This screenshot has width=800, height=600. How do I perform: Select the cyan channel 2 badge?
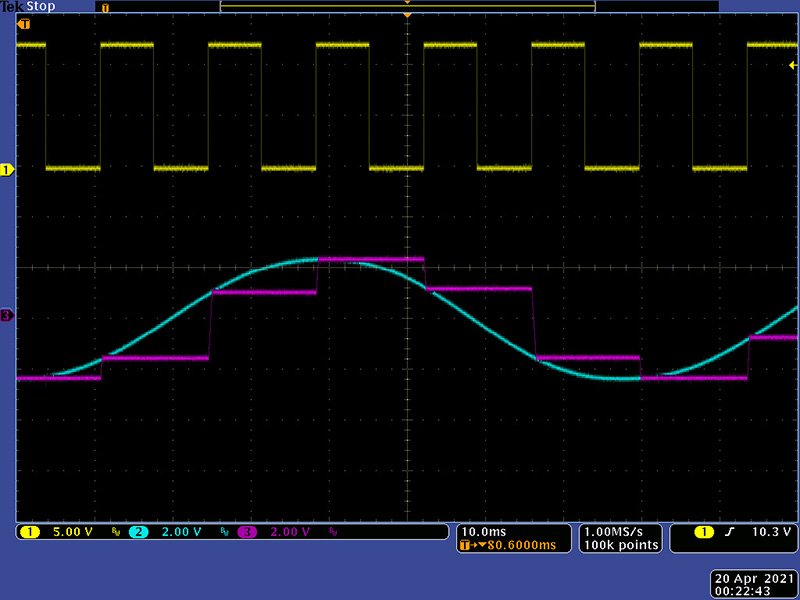(x=139, y=532)
